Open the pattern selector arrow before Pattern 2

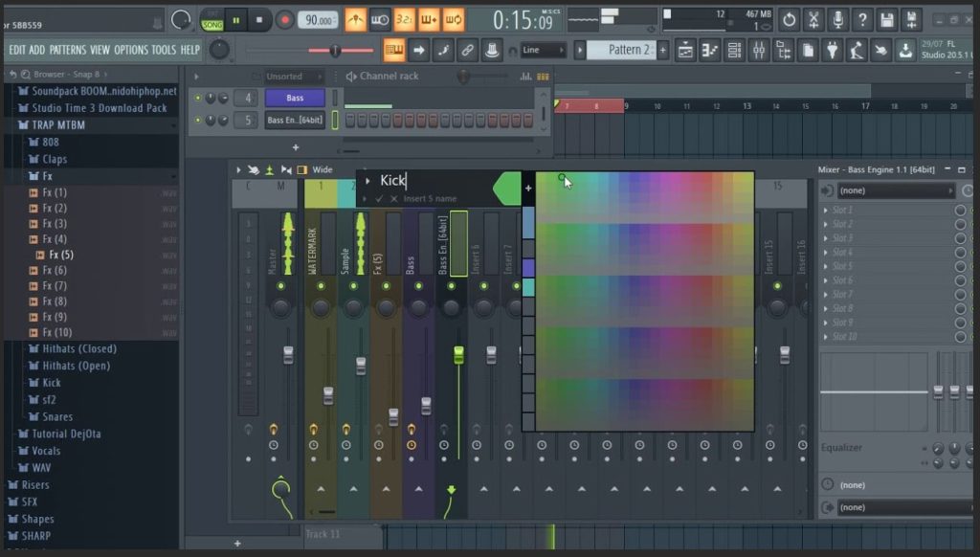point(579,50)
